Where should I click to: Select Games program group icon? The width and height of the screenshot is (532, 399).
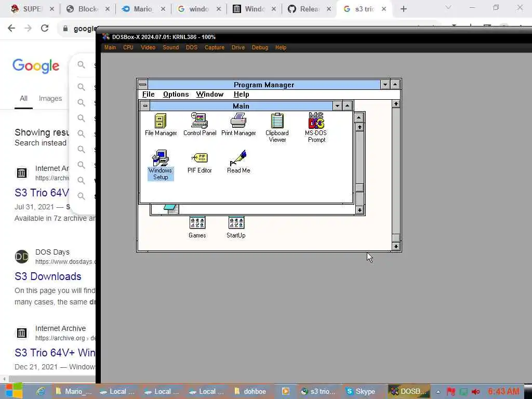(x=197, y=228)
